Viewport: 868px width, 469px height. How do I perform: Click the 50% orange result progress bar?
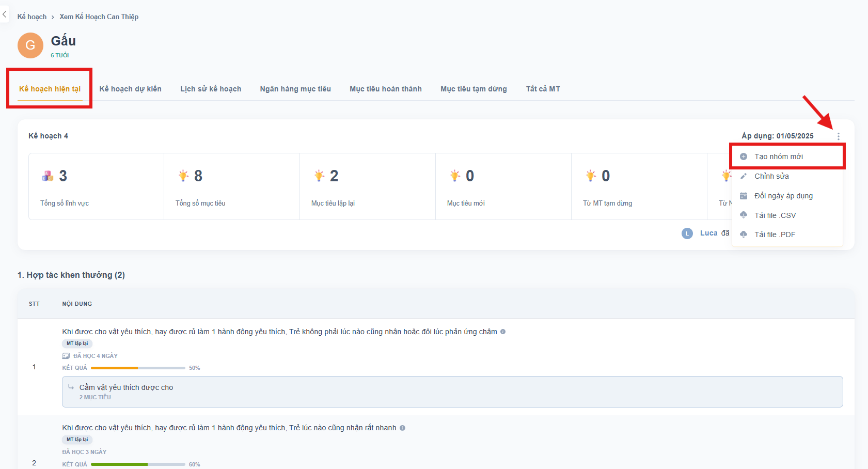click(137, 368)
